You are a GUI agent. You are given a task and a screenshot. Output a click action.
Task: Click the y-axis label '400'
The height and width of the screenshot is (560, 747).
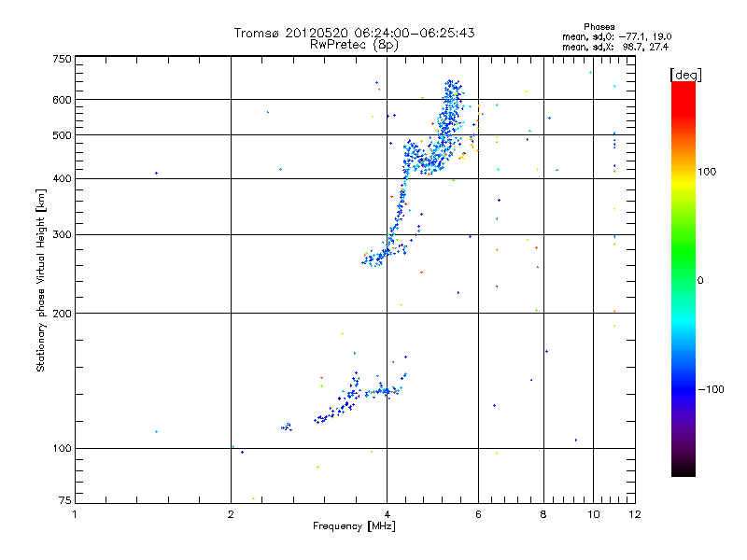[x=62, y=179]
